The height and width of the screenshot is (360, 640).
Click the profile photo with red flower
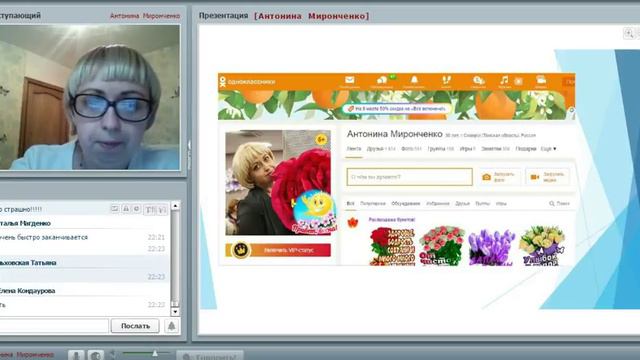click(x=278, y=182)
